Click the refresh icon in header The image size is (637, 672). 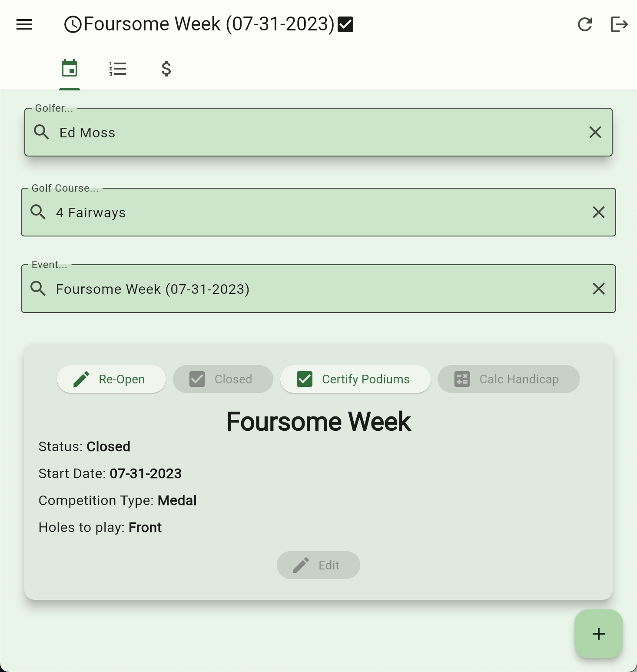585,24
